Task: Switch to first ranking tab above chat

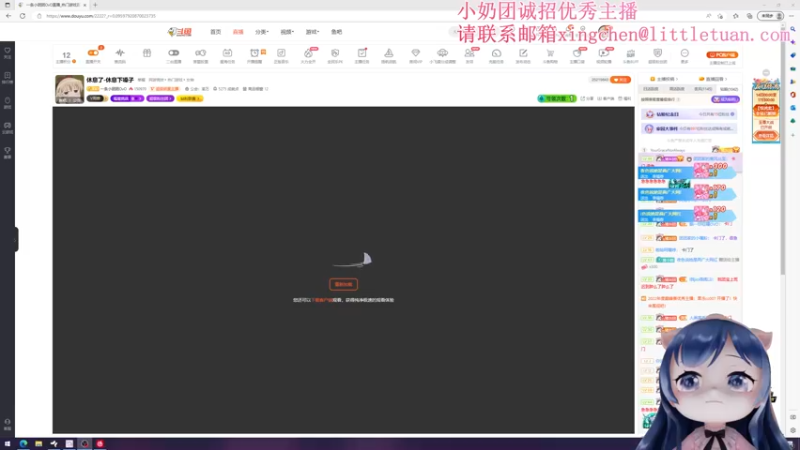Action: pyautogui.click(x=651, y=89)
